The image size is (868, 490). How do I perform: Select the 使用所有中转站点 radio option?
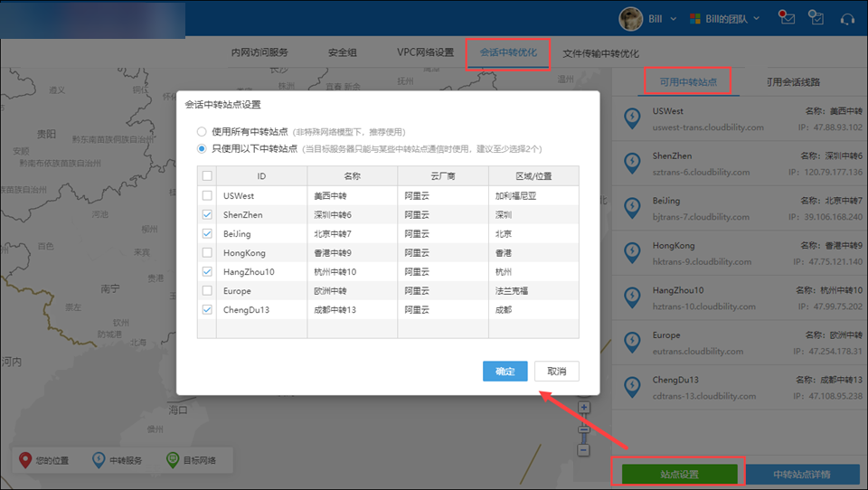tap(203, 131)
